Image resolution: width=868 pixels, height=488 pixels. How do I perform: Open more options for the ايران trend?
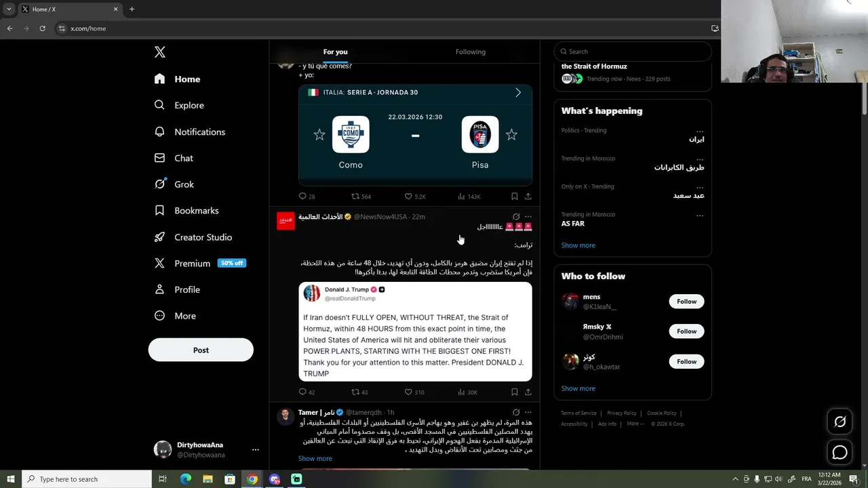(700, 131)
